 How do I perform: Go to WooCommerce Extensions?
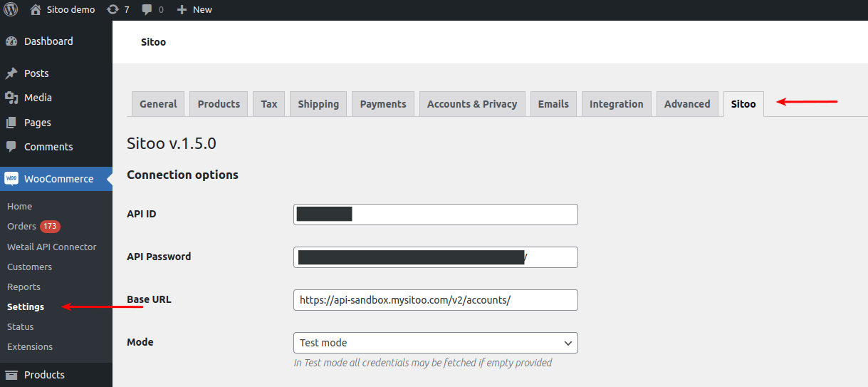tap(30, 346)
